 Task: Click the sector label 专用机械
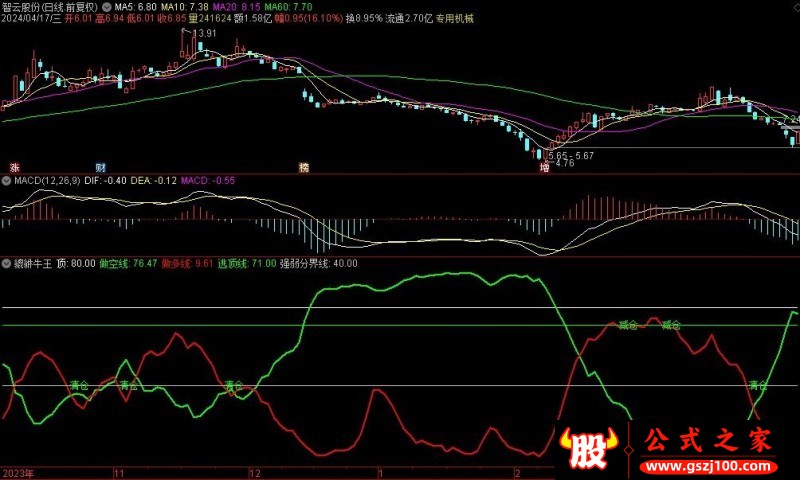[x=455, y=19]
